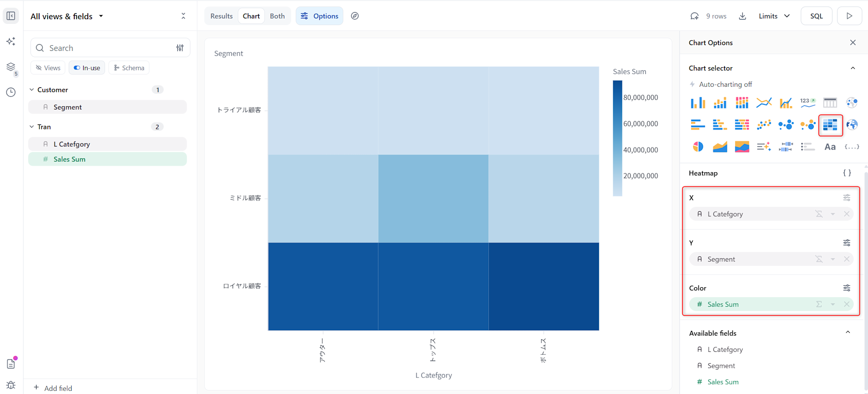Open the Limits dropdown
This screenshot has width=868, height=394.
point(774,16)
